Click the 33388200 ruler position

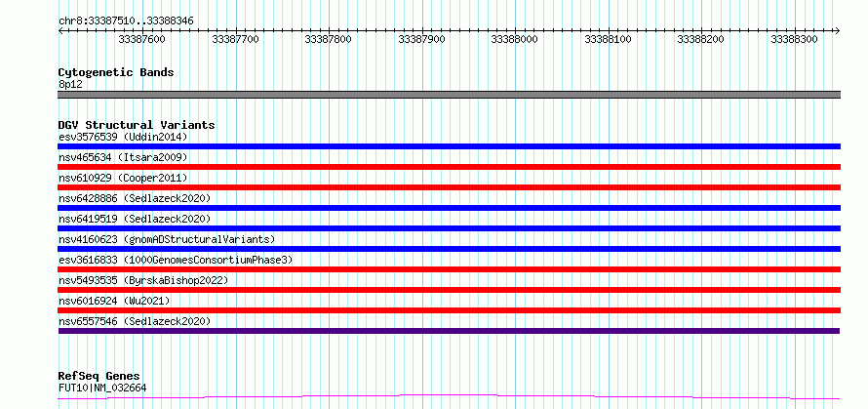point(701,39)
